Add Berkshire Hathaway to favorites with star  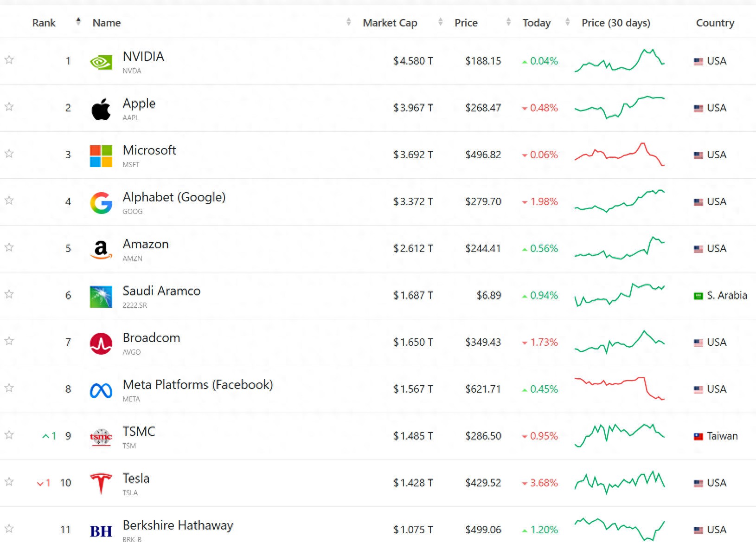click(9, 529)
